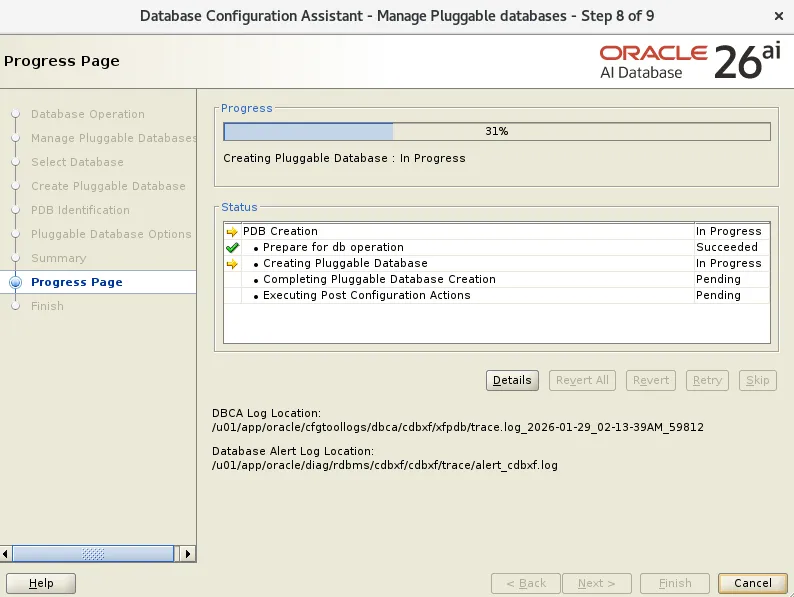Click the Skip button

(x=758, y=380)
